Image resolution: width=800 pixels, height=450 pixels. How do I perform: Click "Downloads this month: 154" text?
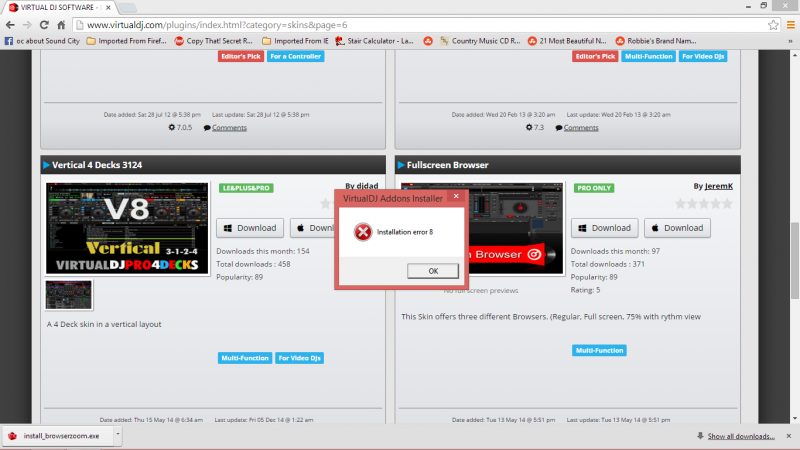[x=263, y=251]
